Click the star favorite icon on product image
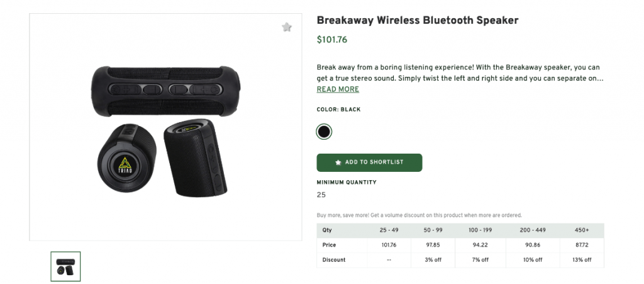Screen dimensions: 644x284 [287, 27]
